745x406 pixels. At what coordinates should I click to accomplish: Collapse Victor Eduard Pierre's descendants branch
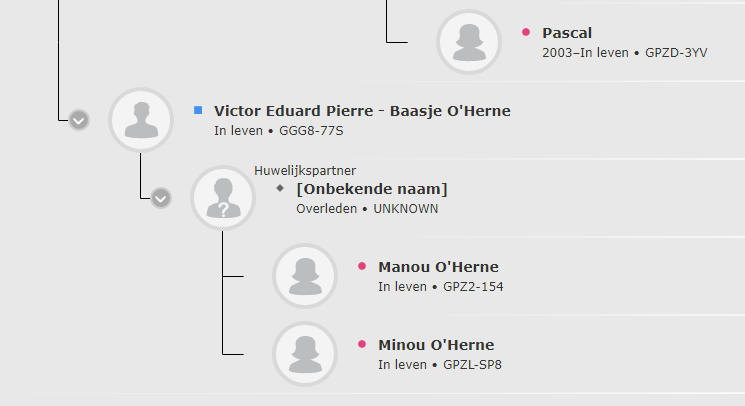pos(79,120)
